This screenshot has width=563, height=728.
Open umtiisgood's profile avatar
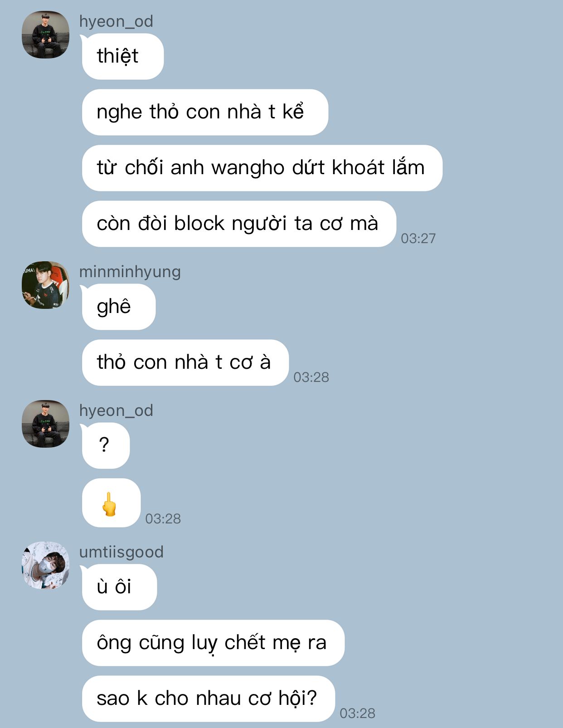45,565
